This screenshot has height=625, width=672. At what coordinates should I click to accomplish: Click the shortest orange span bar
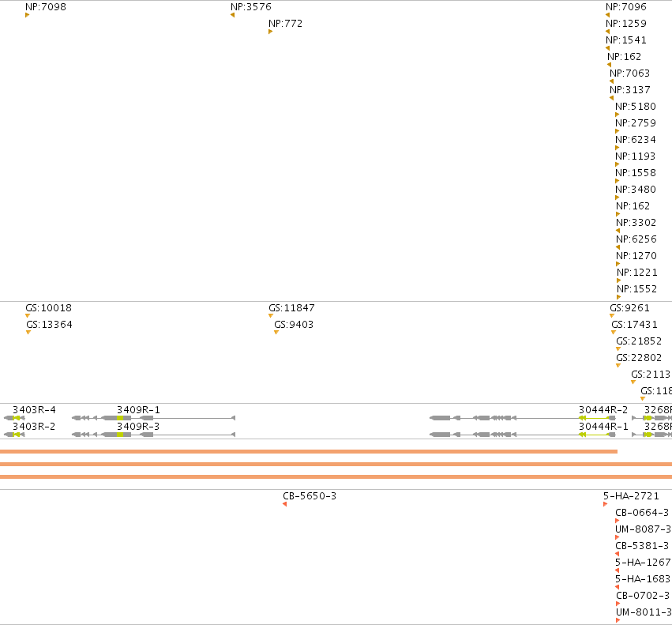pos(309,452)
